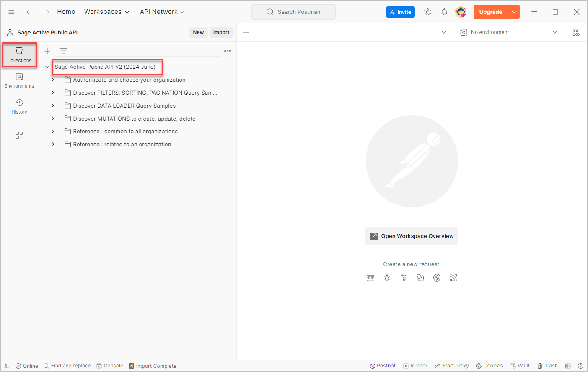Open the tabs list chevron
The image size is (588, 372).
tap(444, 32)
